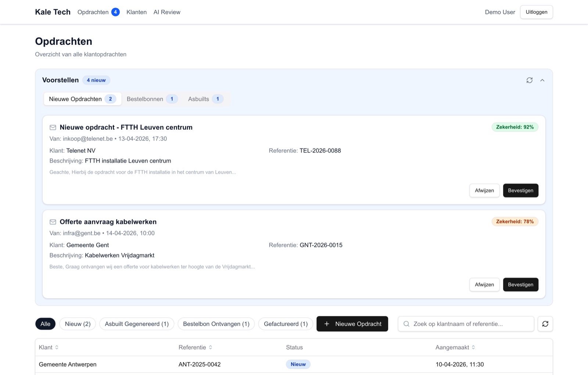This screenshot has width=588, height=375.
Task: Switch to the Asbuilts tab
Action: coord(205,99)
